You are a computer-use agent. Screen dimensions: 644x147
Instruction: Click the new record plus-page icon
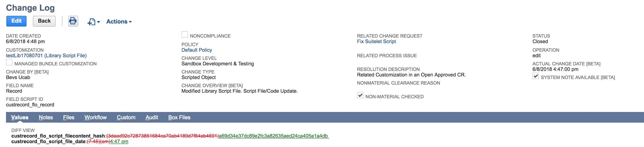coord(91,22)
